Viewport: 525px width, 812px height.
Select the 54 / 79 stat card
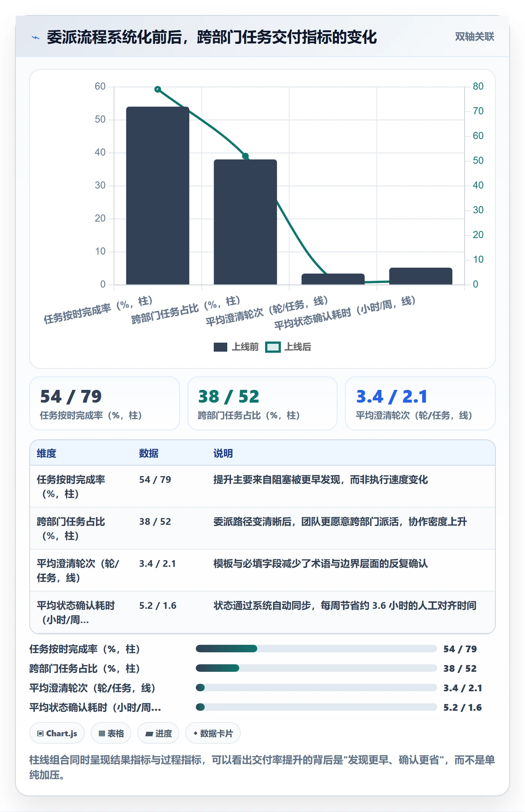click(105, 403)
